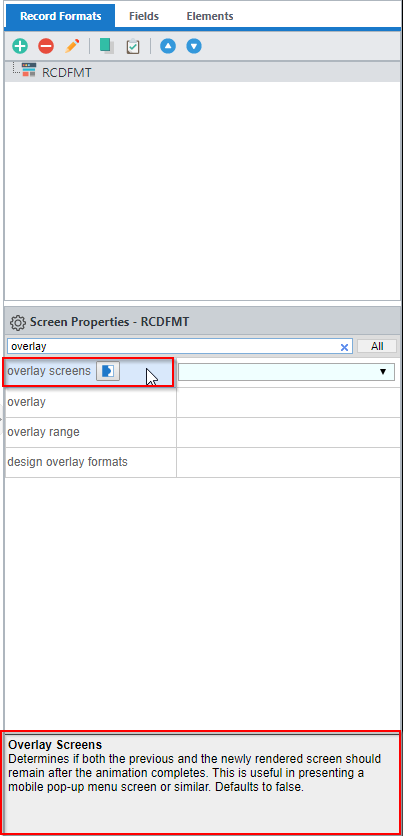This screenshot has height=836, width=403.
Task: Edit the record format with the pencil icon
Action: [x=72, y=46]
